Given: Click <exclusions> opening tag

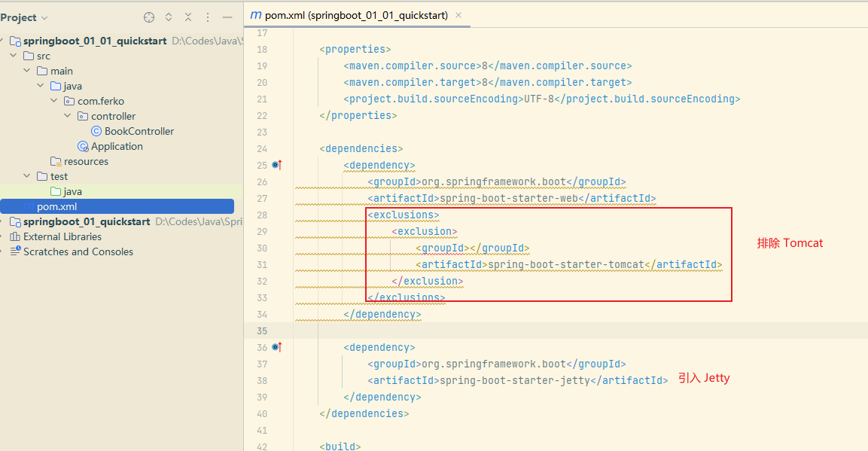Looking at the screenshot, I should [x=403, y=215].
